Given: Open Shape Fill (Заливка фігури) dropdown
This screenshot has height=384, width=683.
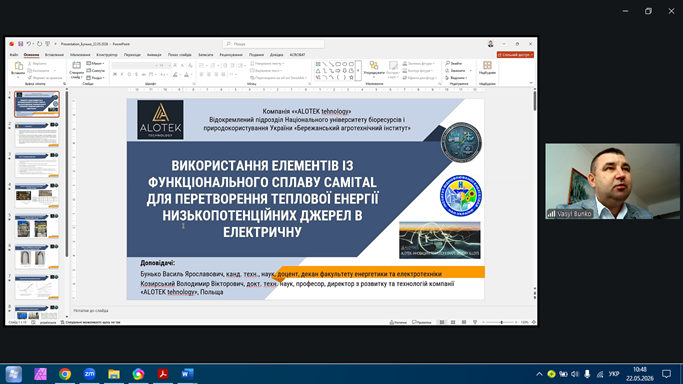Looking at the screenshot, I should tap(418, 64).
